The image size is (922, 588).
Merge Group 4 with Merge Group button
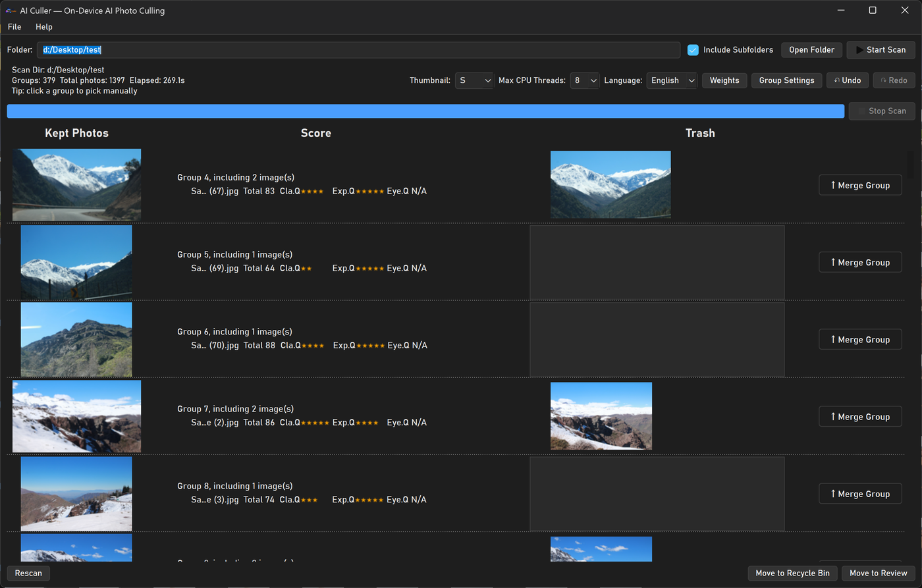[x=860, y=186]
